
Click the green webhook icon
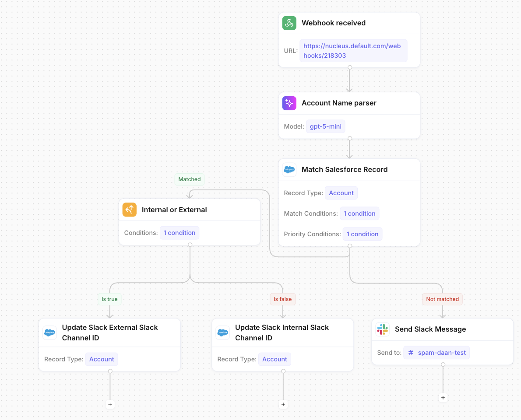click(x=289, y=23)
